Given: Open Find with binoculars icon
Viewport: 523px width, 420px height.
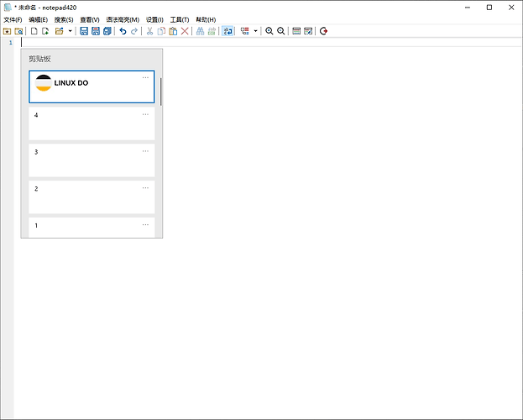Looking at the screenshot, I should click(200, 31).
